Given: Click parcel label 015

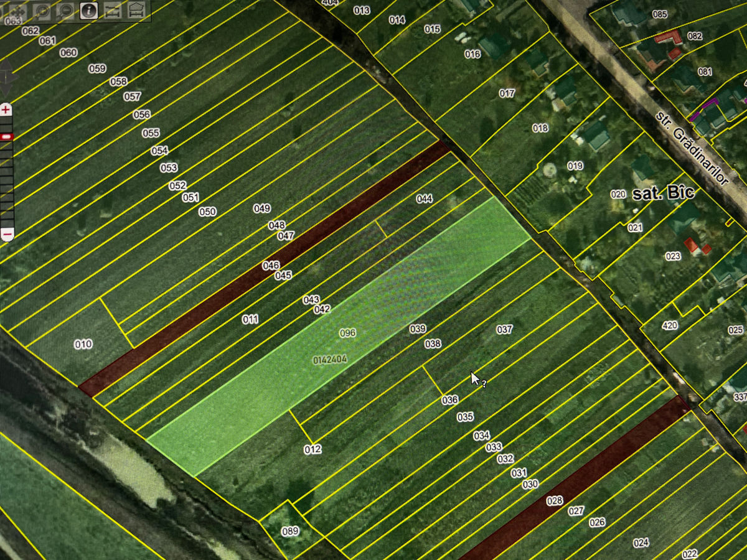Looking at the screenshot, I should click(x=433, y=29).
